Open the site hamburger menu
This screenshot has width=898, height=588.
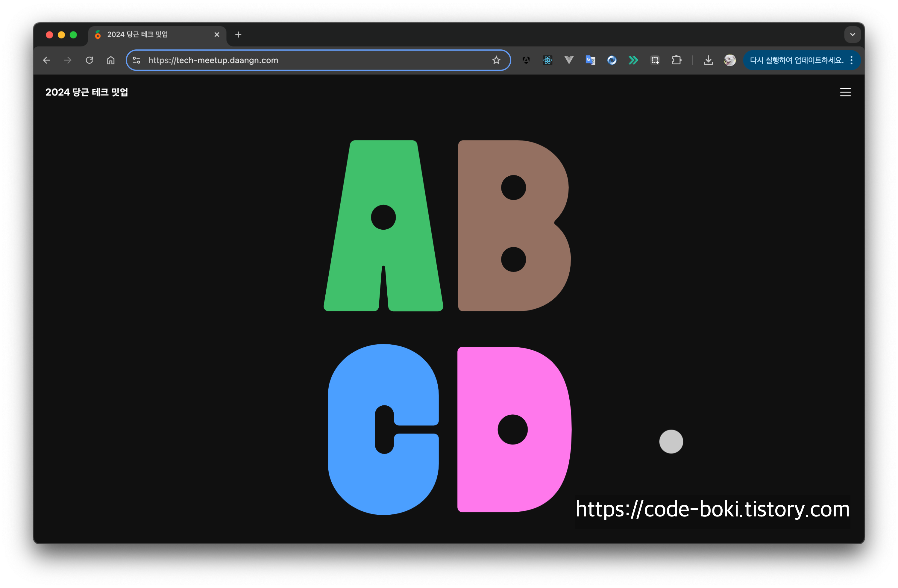pos(845,92)
